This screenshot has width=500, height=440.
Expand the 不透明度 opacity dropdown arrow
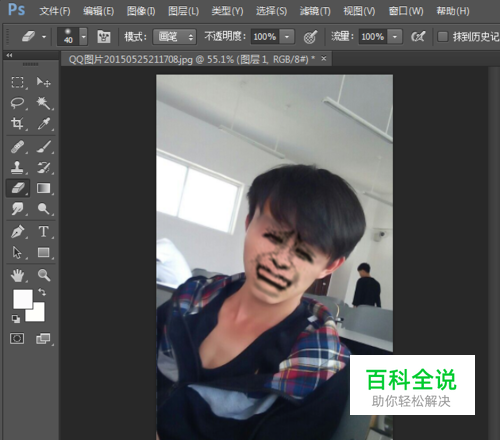[287, 36]
